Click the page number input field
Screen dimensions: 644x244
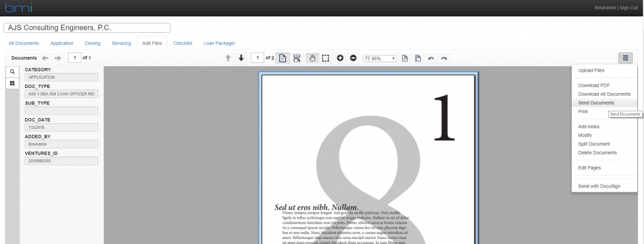pos(257,58)
